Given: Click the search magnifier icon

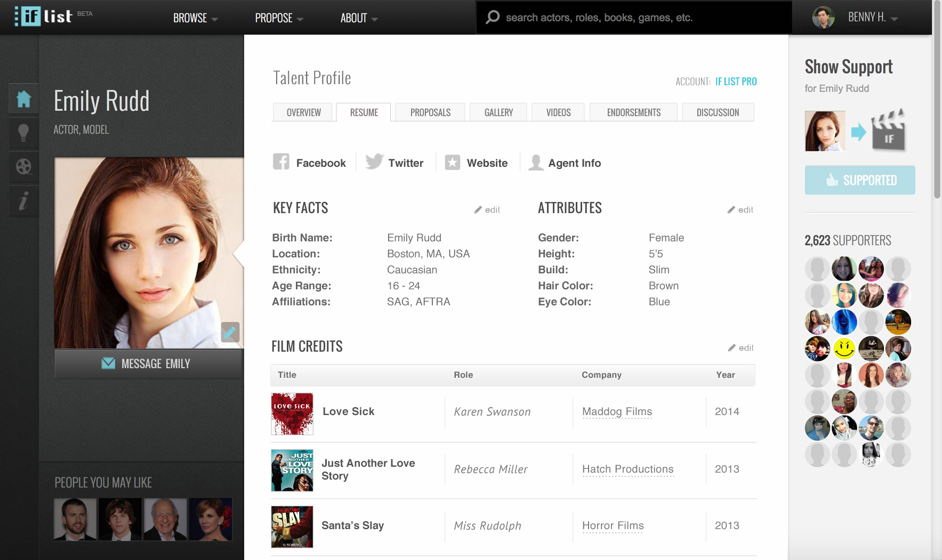Looking at the screenshot, I should pyautogui.click(x=493, y=18).
